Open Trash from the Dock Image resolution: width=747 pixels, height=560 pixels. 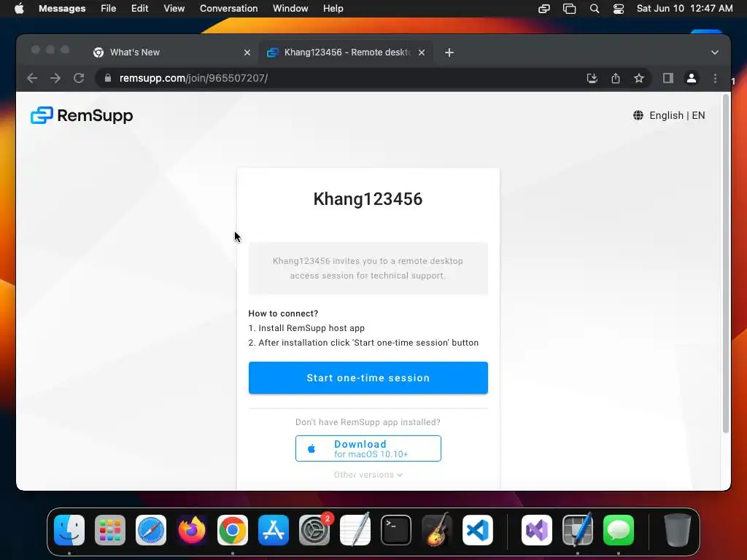(x=678, y=530)
